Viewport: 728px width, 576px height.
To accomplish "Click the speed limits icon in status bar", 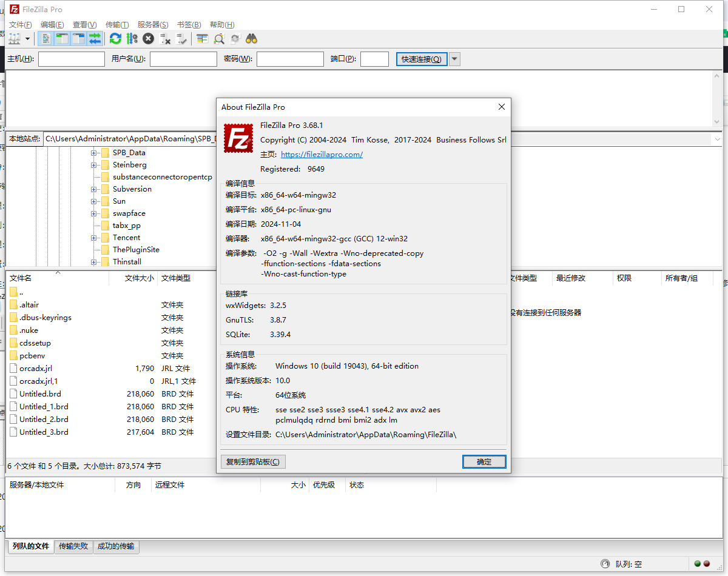I will [605, 564].
